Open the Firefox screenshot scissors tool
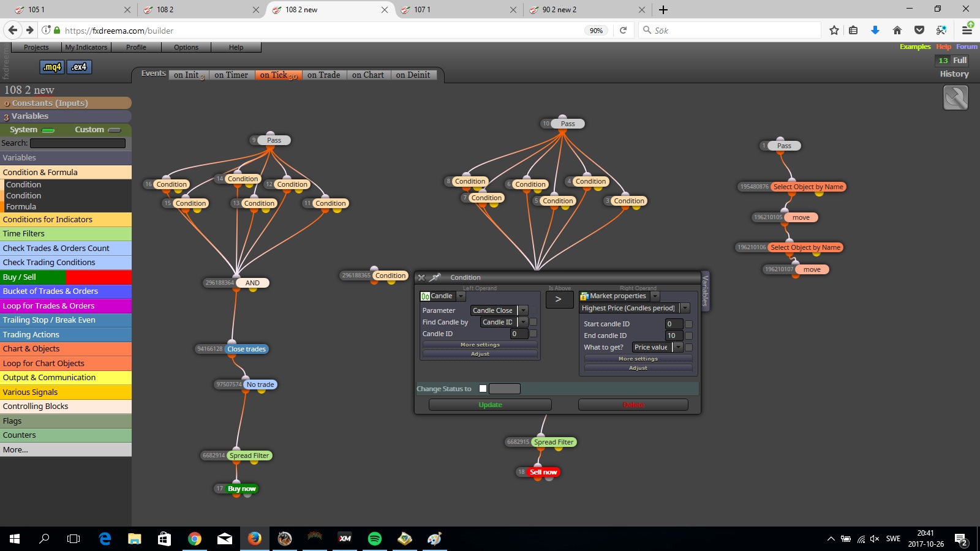 [x=941, y=30]
